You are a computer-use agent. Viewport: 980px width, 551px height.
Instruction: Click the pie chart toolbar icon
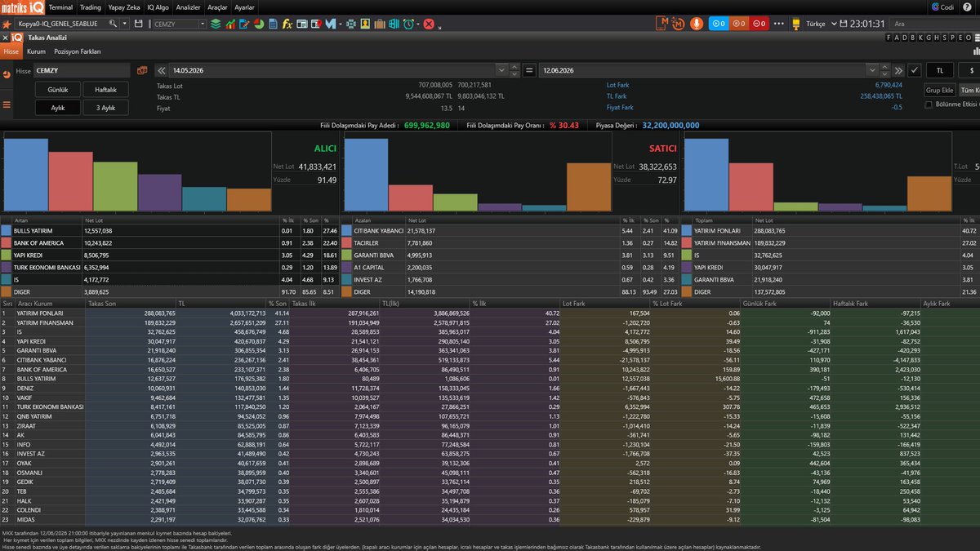[259, 24]
